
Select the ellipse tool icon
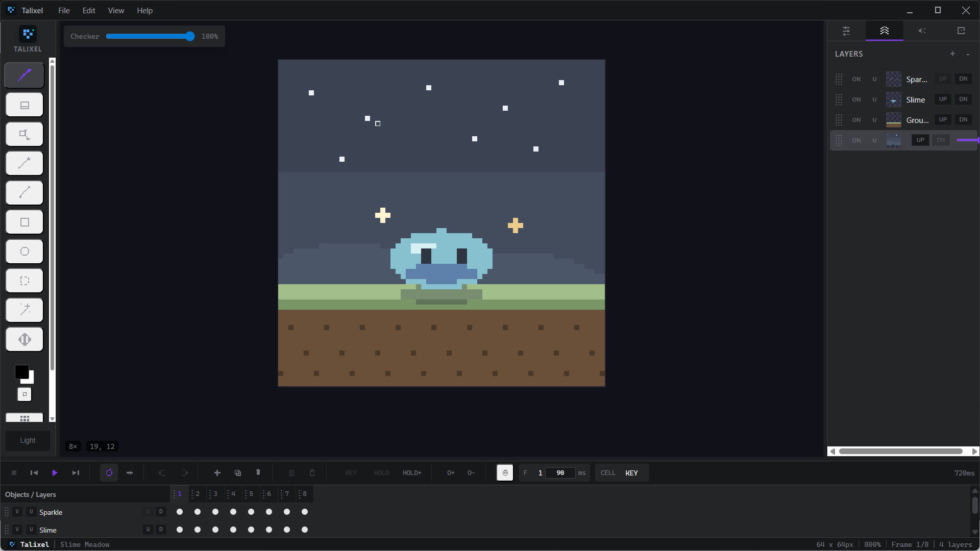click(x=24, y=252)
